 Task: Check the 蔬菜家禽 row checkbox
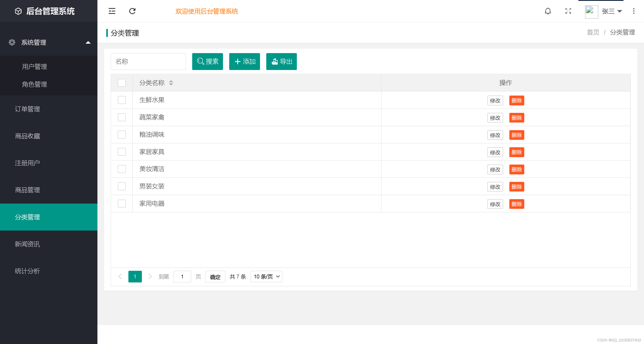coord(122,117)
